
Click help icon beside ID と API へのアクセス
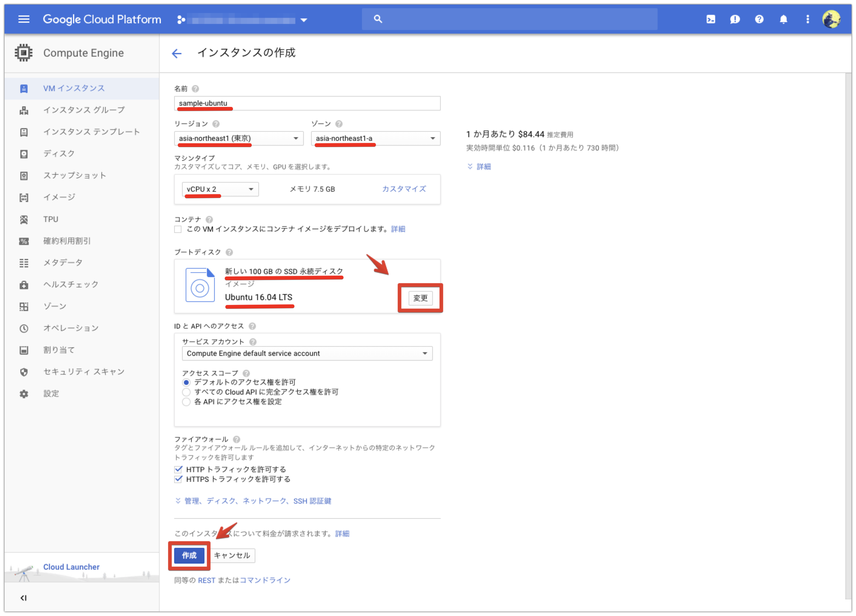click(252, 326)
